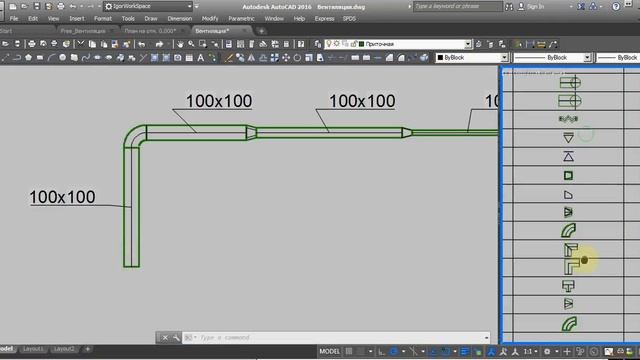Image resolution: width=640 pixels, height=360 pixels.
Task: Select the Line draw tool
Action: click(x=5, y=58)
